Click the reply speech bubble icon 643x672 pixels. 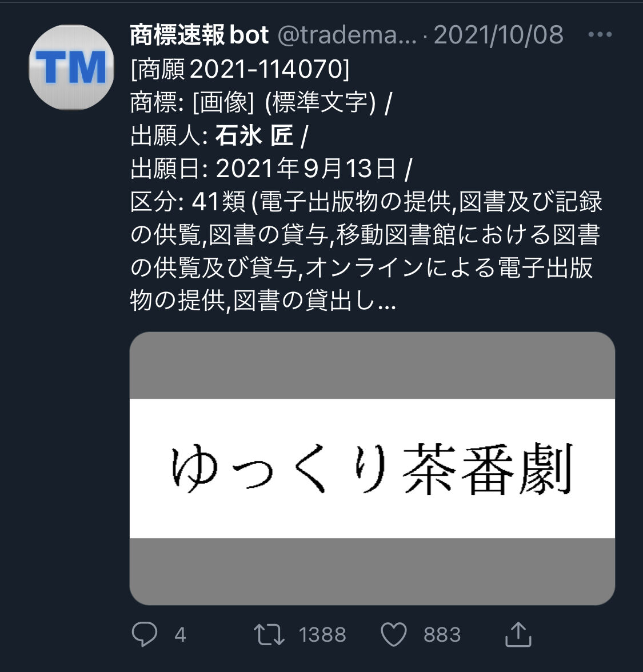(x=145, y=634)
